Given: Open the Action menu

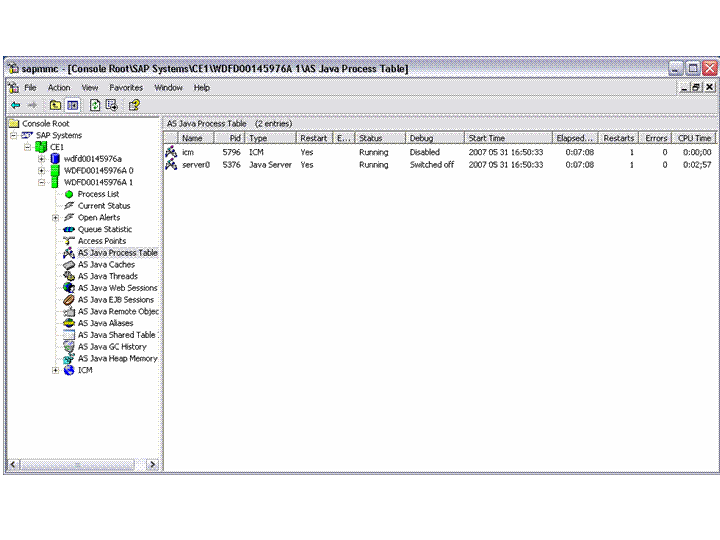Looking at the screenshot, I should coord(59,87).
